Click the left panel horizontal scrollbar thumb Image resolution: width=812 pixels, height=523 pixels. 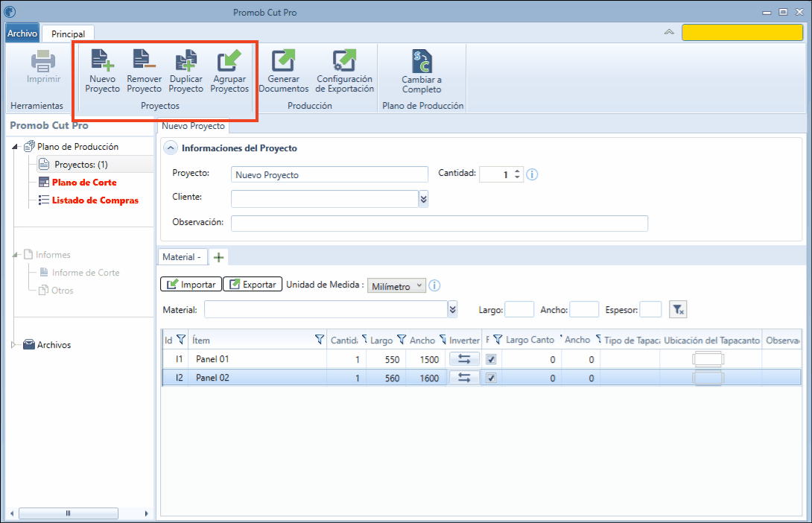tap(69, 513)
